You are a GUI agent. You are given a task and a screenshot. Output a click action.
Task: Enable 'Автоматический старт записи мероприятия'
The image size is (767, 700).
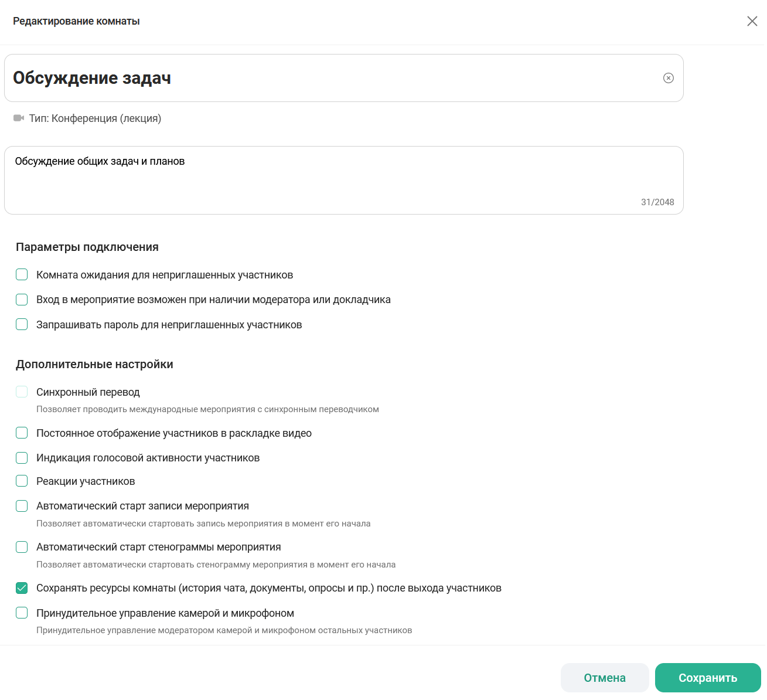(x=22, y=505)
